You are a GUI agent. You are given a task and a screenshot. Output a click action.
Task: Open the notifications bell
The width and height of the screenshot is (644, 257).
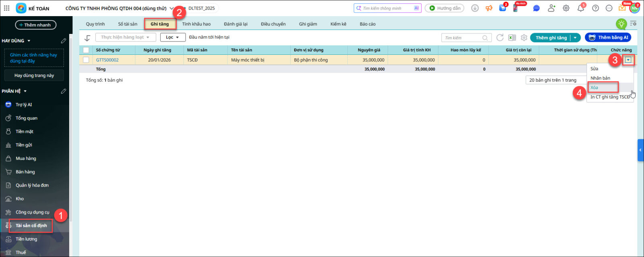pyautogui.click(x=580, y=8)
